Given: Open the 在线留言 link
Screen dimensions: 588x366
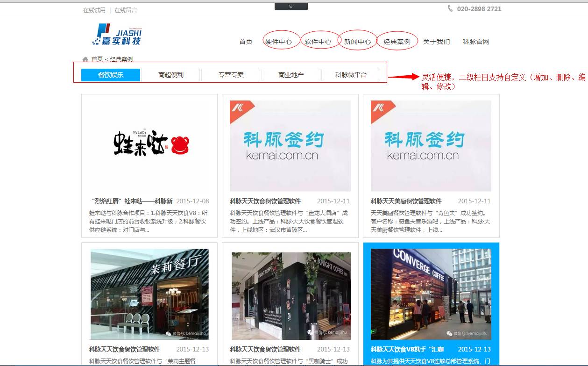Looking at the screenshot, I should click(x=126, y=10).
